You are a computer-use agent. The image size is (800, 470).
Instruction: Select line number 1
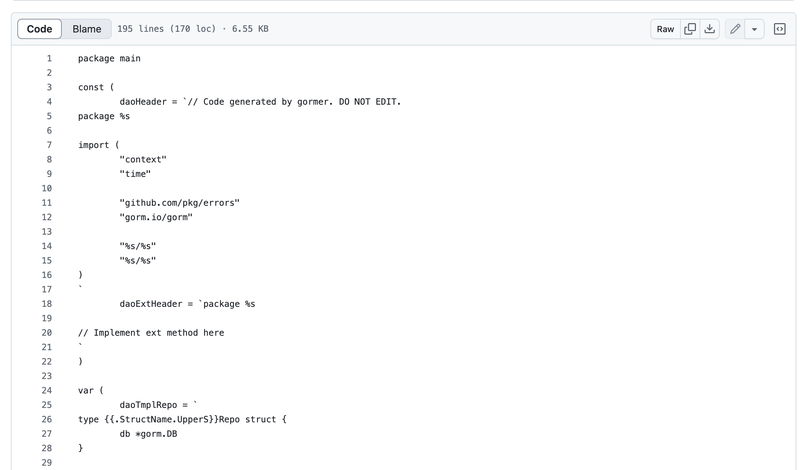[49, 59]
